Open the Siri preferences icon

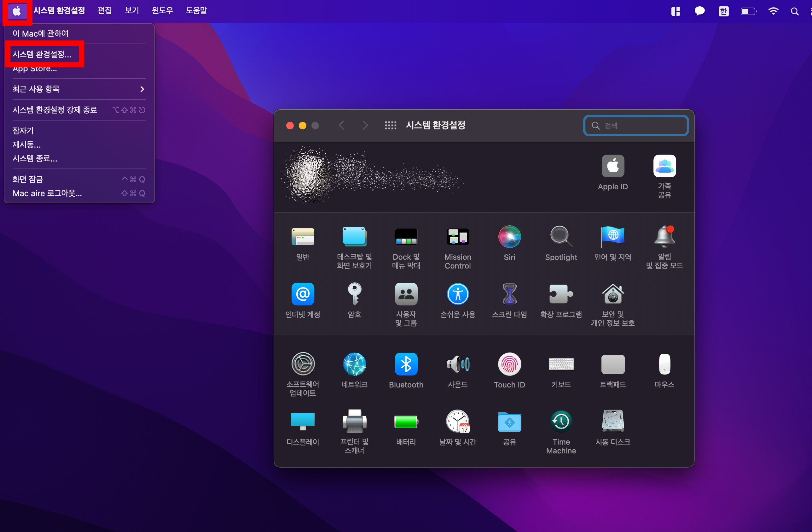(x=509, y=237)
